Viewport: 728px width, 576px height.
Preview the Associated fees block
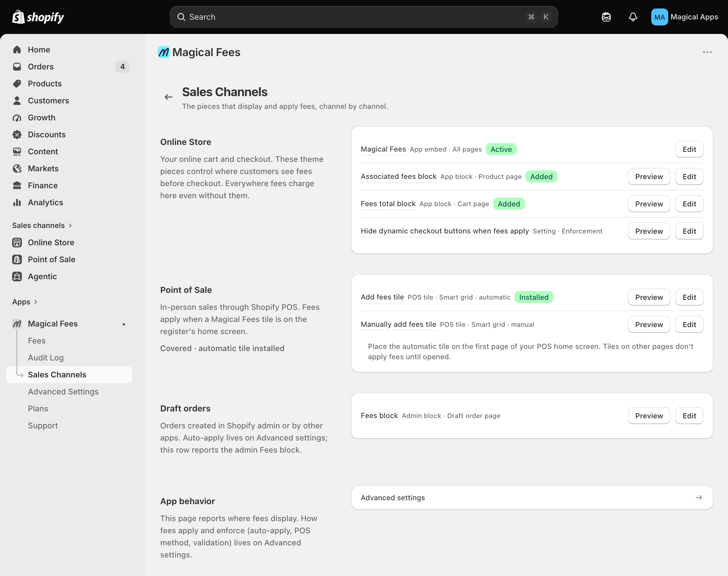(x=649, y=177)
